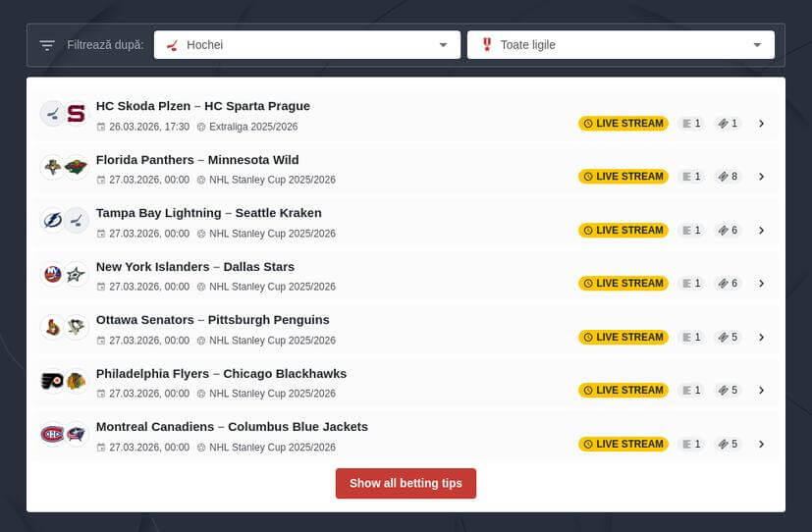This screenshot has height=532, width=812.
Task: Click the Montreal Canadiens team logo
Action: 52,435
